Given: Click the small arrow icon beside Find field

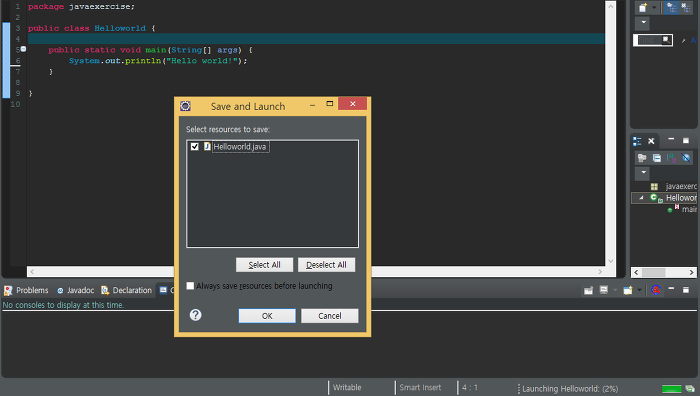Looking at the screenshot, I should pos(683,41).
